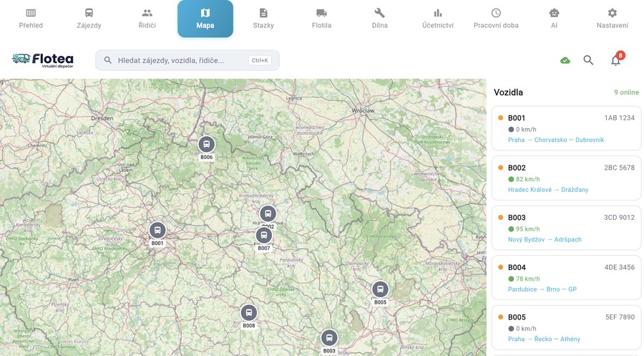Click the Nový Bydžov → Adršpach route
This screenshot has height=356, width=644.
545,239
